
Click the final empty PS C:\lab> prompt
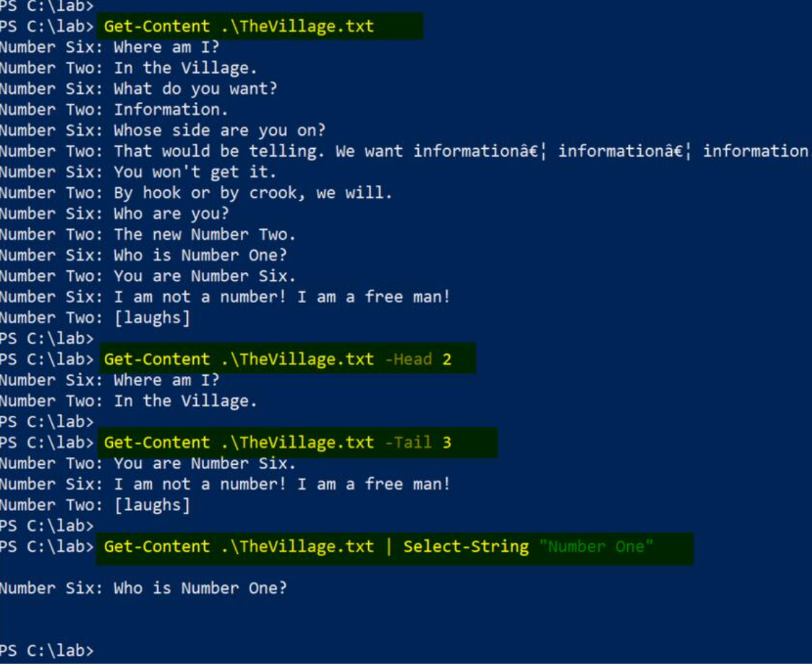click(47, 650)
